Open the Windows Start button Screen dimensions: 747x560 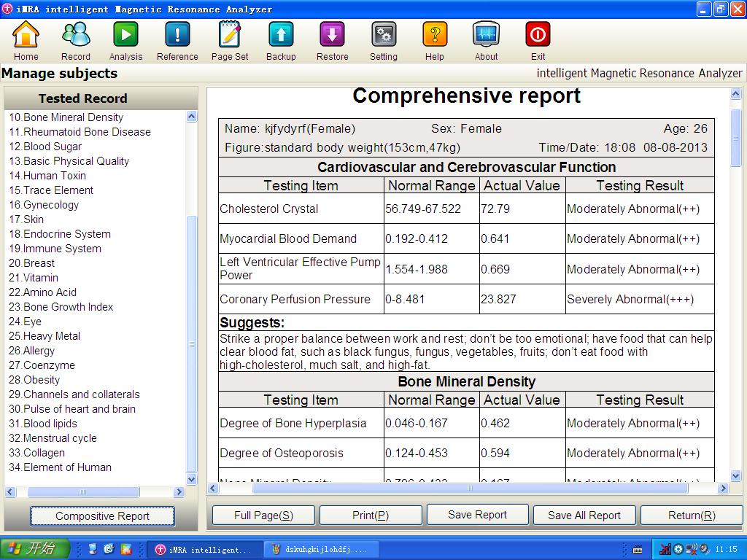point(35,549)
